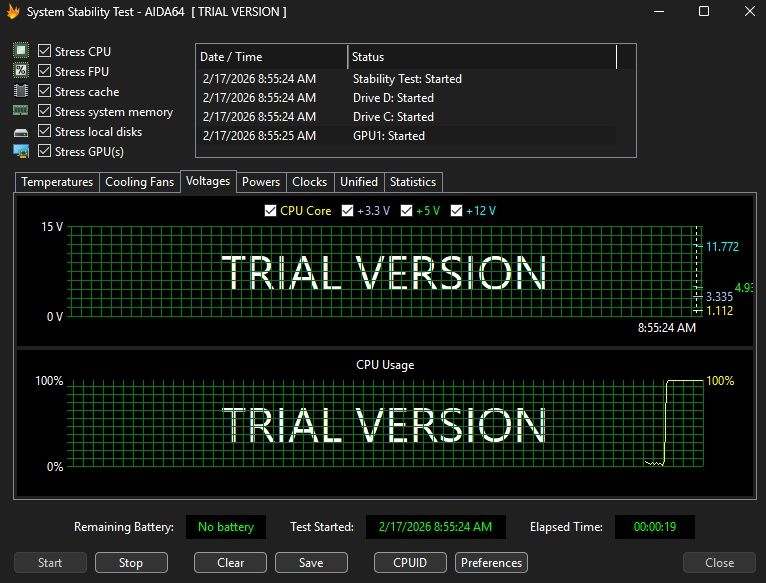This screenshot has height=583, width=766.
Task: Click the CPU chip icon beside Stress CPU
Action: coord(21,51)
